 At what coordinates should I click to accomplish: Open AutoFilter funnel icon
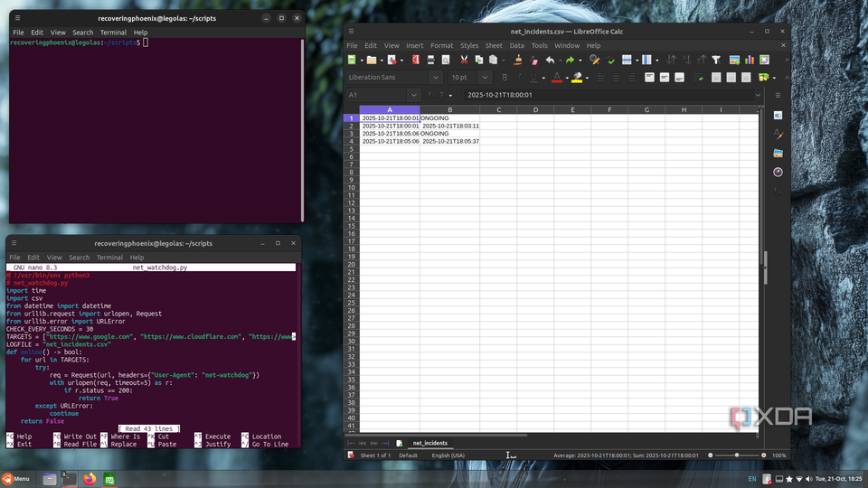(x=716, y=61)
